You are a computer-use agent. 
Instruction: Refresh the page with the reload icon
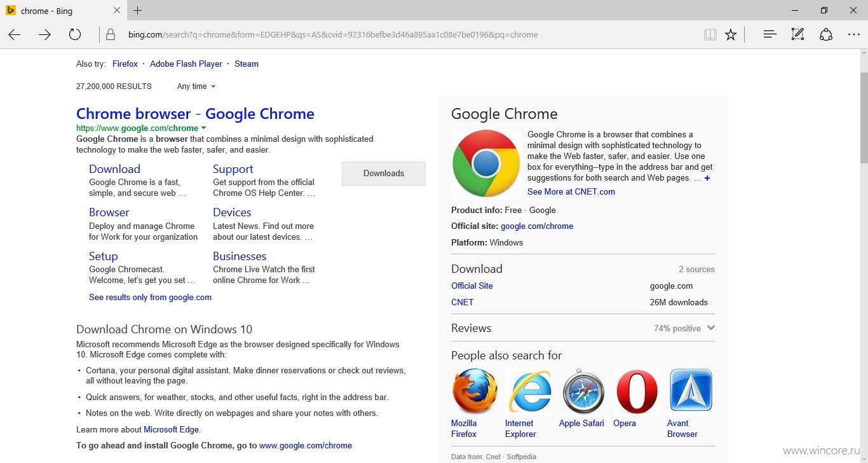point(75,35)
